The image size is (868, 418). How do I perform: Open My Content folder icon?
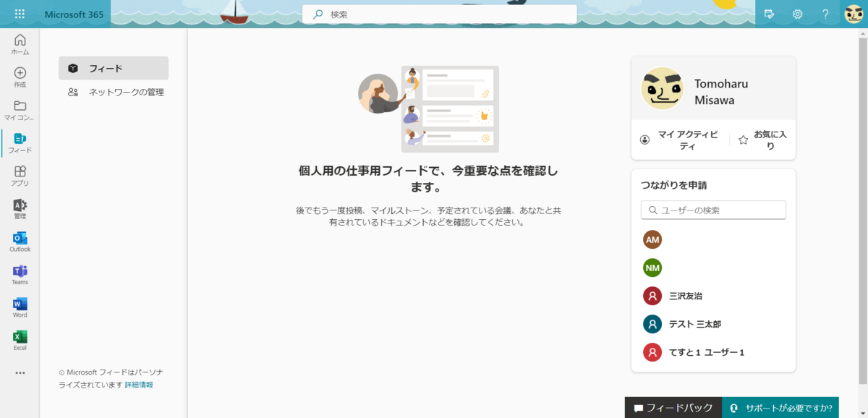pos(20,110)
